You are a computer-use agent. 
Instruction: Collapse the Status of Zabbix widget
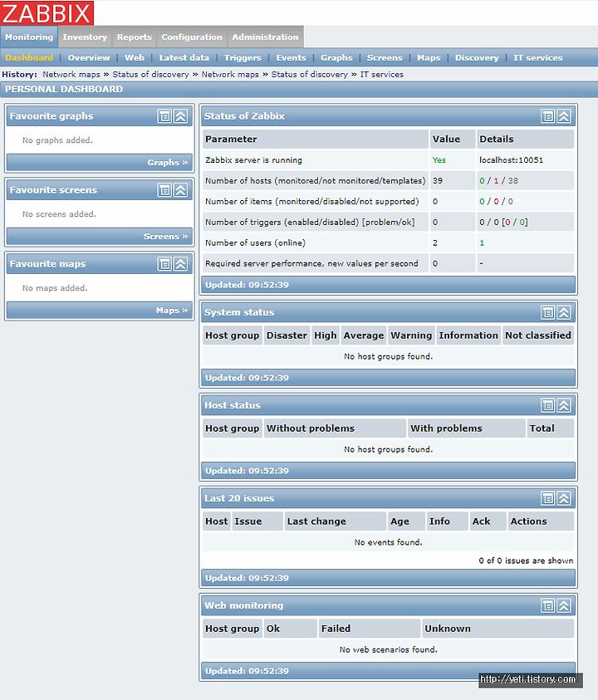[564, 116]
